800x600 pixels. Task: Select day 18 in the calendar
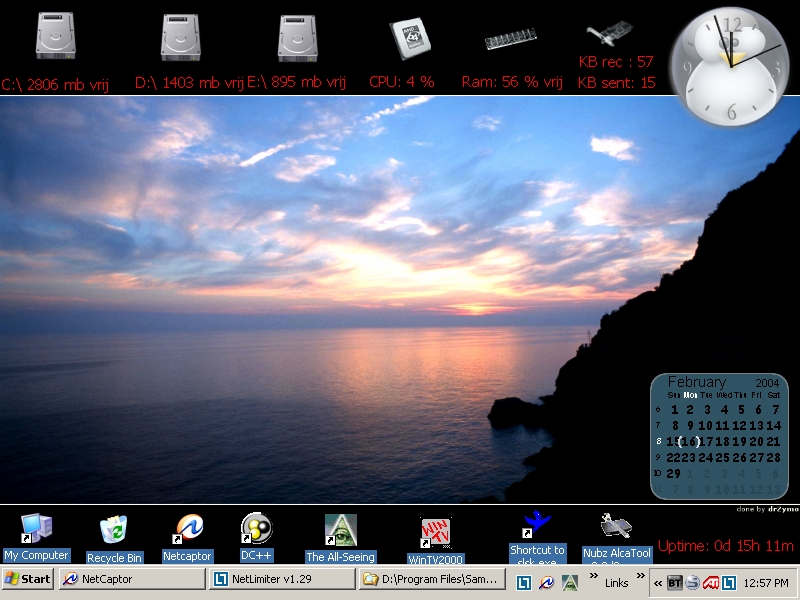point(723,442)
